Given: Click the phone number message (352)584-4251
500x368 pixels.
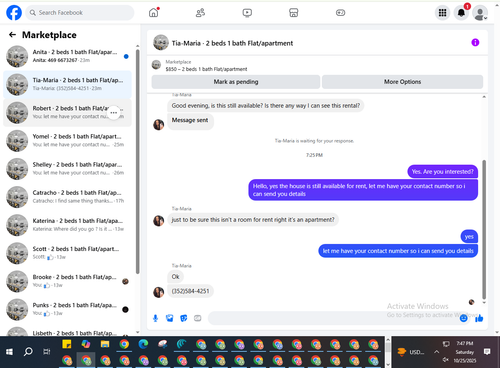Looking at the screenshot, I should 190,291.
